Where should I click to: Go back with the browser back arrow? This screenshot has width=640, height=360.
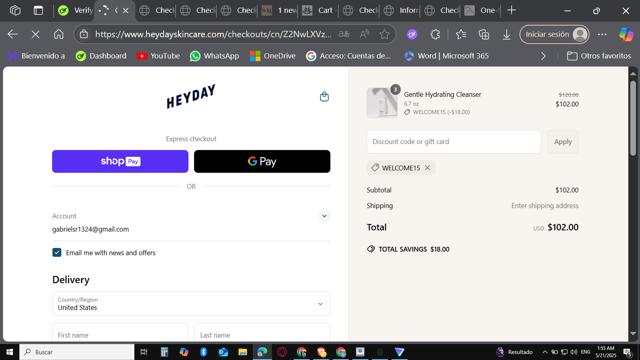point(13,34)
